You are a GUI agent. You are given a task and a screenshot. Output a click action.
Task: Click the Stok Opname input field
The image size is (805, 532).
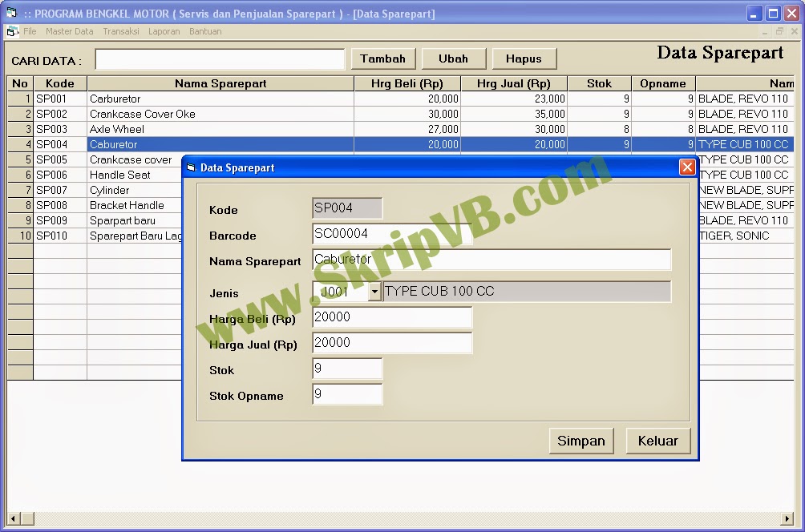pos(347,394)
